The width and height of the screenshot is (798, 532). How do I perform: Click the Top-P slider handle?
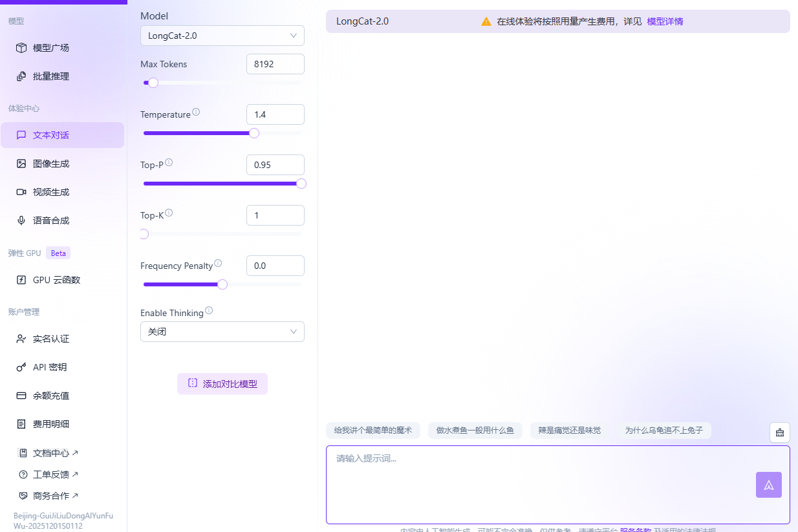click(301, 184)
